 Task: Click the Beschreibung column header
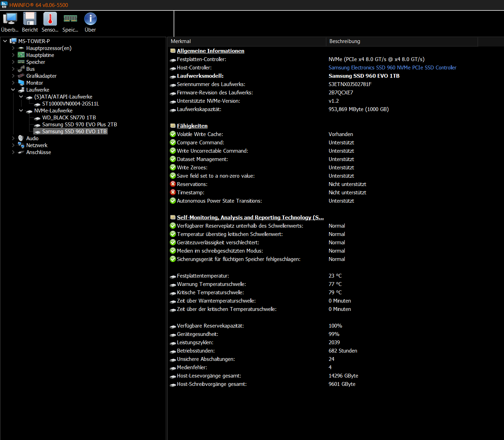pyautogui.click(x=402, y=41)
